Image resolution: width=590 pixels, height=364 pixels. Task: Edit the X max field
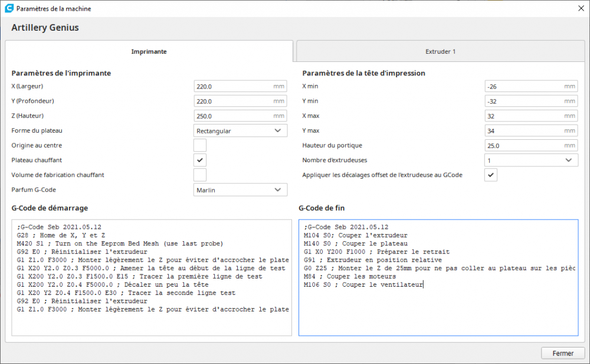531,116
